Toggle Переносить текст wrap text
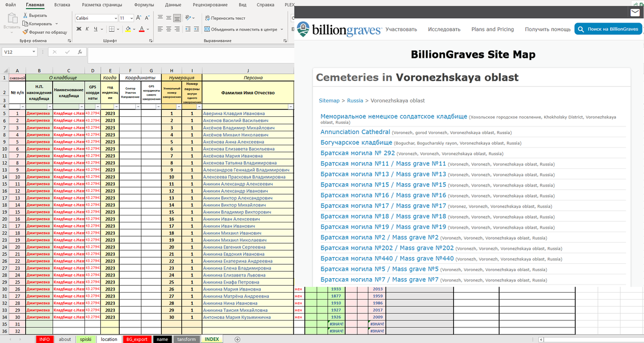The height and width of the screenshot is (343, 644). pos(225,18)
